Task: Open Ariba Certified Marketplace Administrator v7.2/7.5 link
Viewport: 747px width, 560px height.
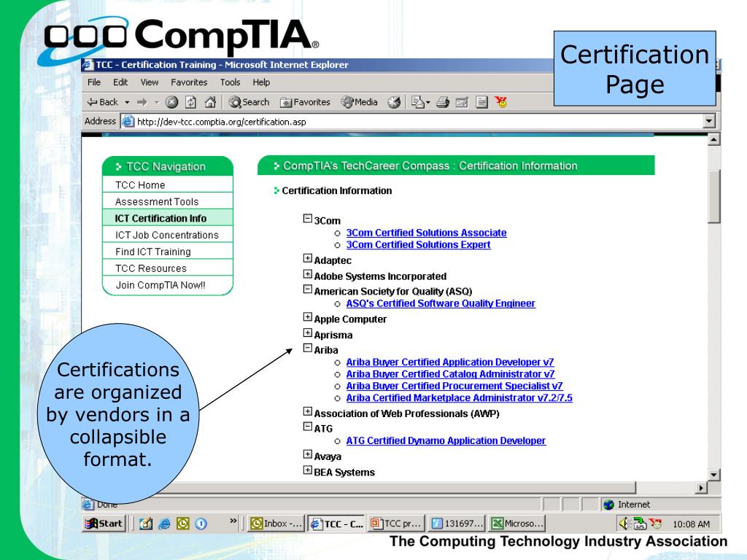Action: tap(460, 398)
